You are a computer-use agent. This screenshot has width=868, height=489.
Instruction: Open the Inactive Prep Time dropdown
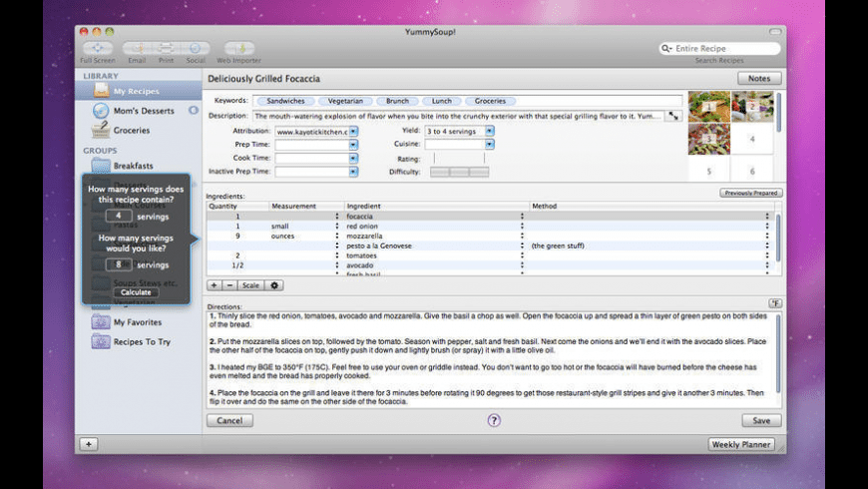click(353, 172)
